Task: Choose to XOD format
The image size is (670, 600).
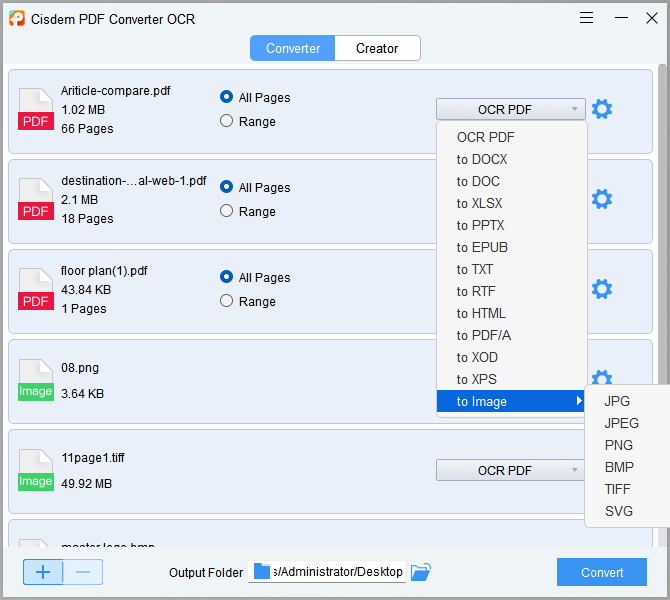Action: [511, 357]
